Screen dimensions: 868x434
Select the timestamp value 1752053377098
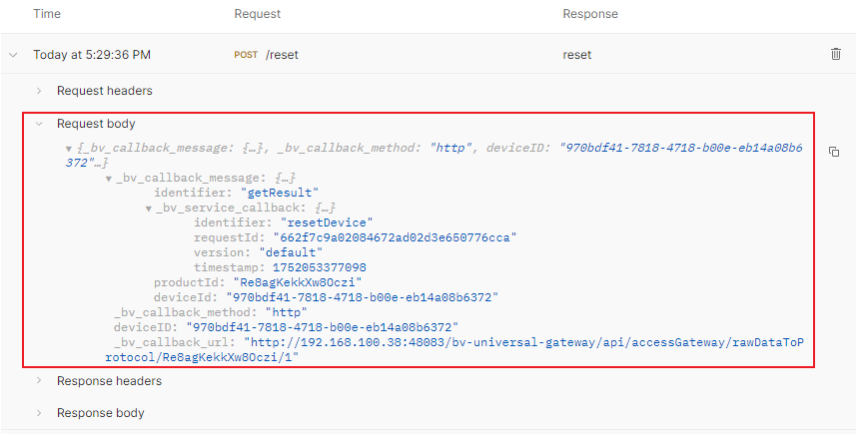320,267
